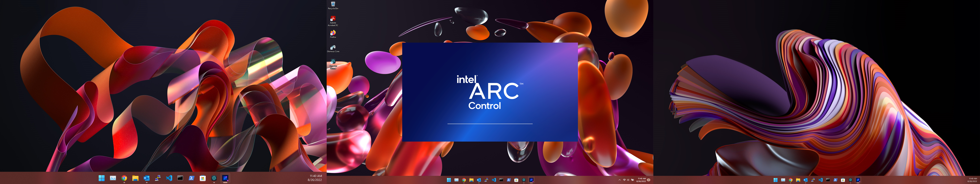Viewport: 980px width, 184px height.
Task: Open PuTTY on center monitor taskbar
Action: [487, 180]
